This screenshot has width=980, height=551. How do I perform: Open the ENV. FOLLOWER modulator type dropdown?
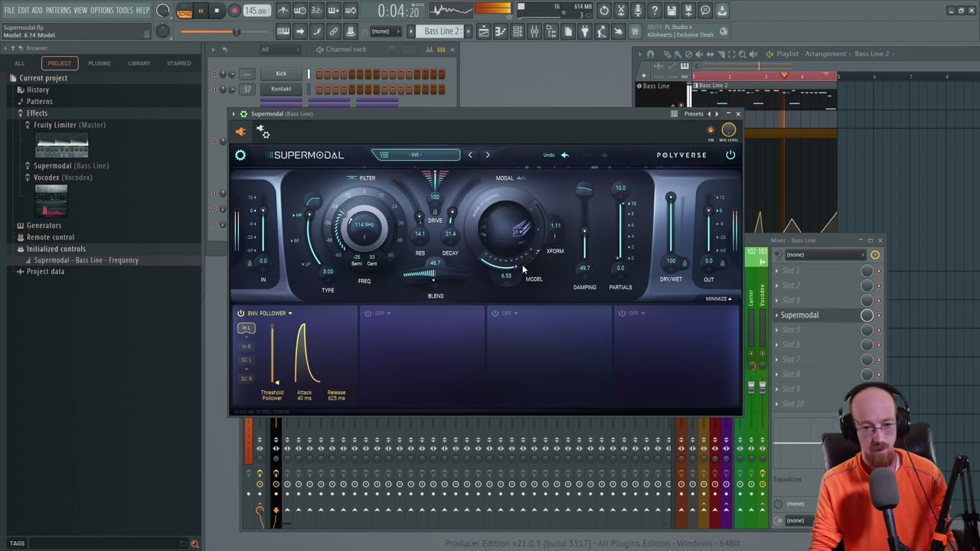[x=269, y=313]
